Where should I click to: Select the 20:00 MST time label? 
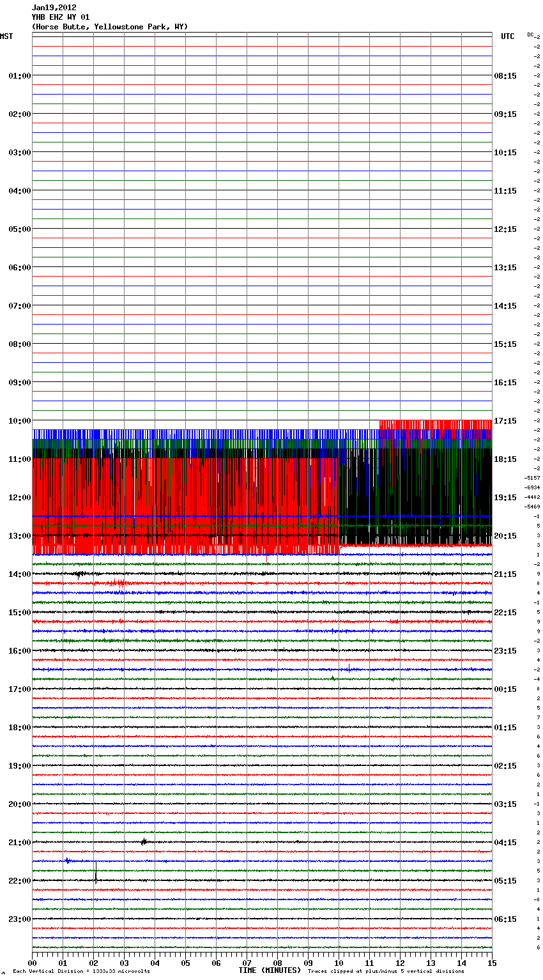19,804
